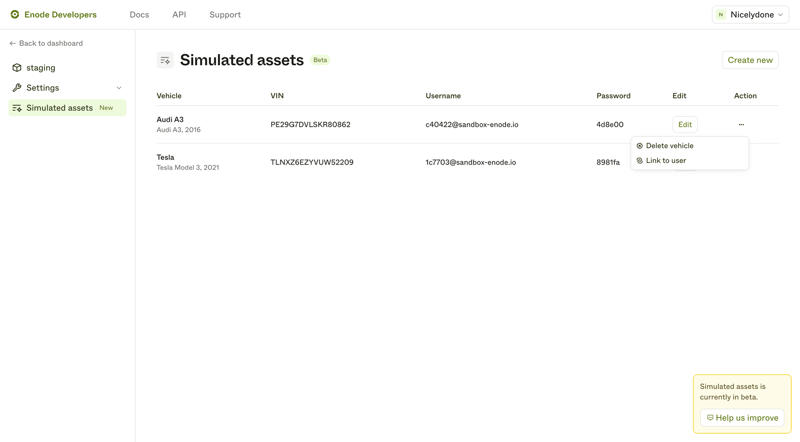800x442 pixels.
Task: Select the Audi A3 vehicle name
Action: (x=170, y=119)
